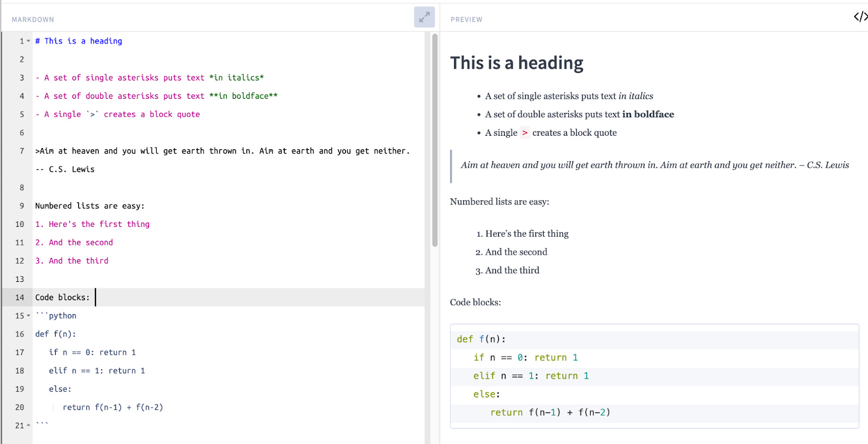Image resolution: width=868 pixels, height=444 pixels.
Task: Click the line with '*in italics*' text
Action: point(150,78)
